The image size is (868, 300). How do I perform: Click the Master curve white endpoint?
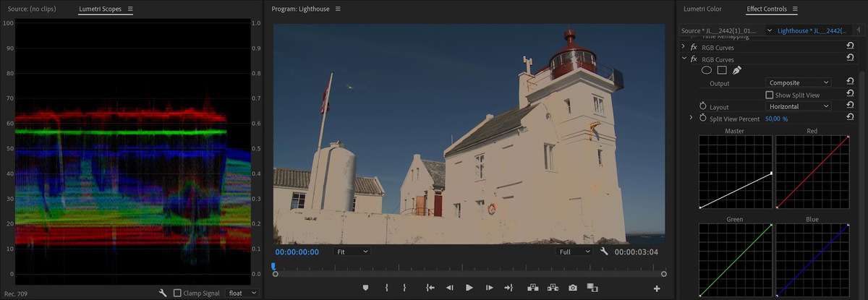771,173
